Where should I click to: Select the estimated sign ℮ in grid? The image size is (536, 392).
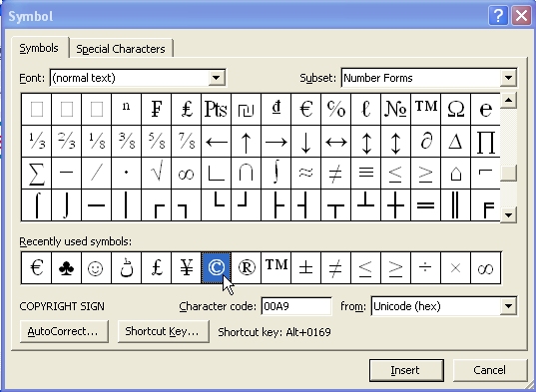(x=485, y=110)
